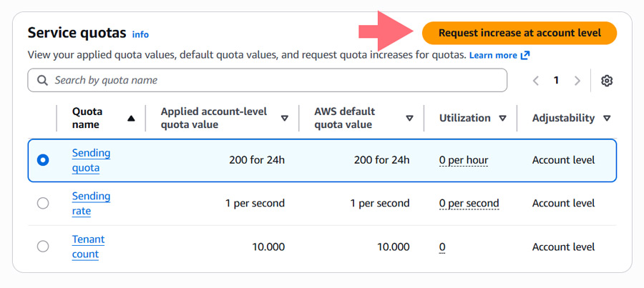Open the Tenant count link
The height and width of the screenshot is (288, 644).
click(x=88, y=247)
